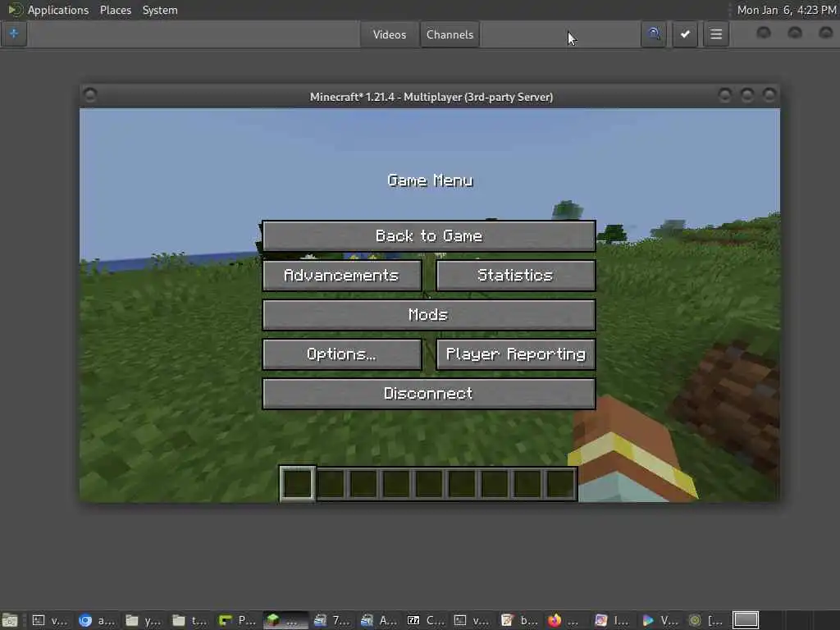Viewport: 840px width, 630px height.
Task: Switch to the Channels tab
Action: tap(450, 34)
